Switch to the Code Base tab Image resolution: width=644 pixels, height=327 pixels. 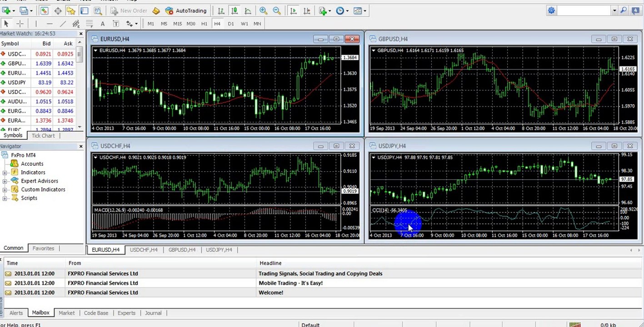[x=96, y=313]
